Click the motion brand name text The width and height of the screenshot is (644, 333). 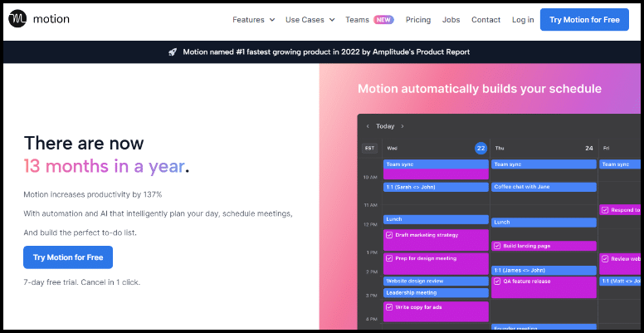pos(51,19)
